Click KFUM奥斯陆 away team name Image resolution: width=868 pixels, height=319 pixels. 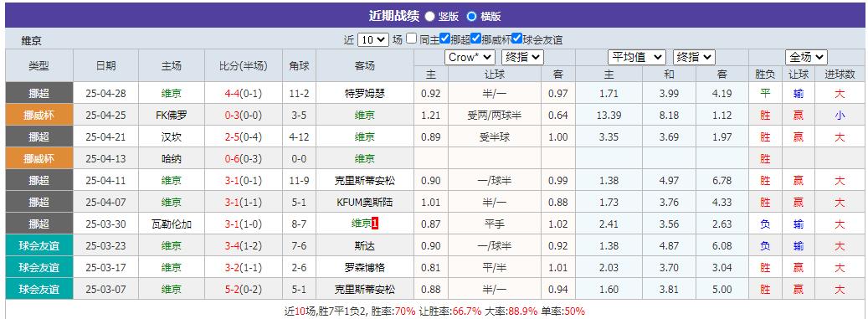tap(364, 202)
